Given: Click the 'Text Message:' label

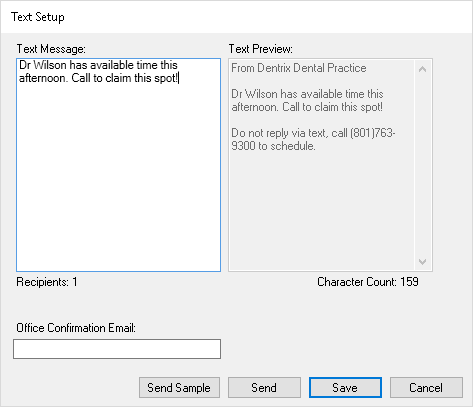Looking at the screenshot, I should [x=51, y=49].
